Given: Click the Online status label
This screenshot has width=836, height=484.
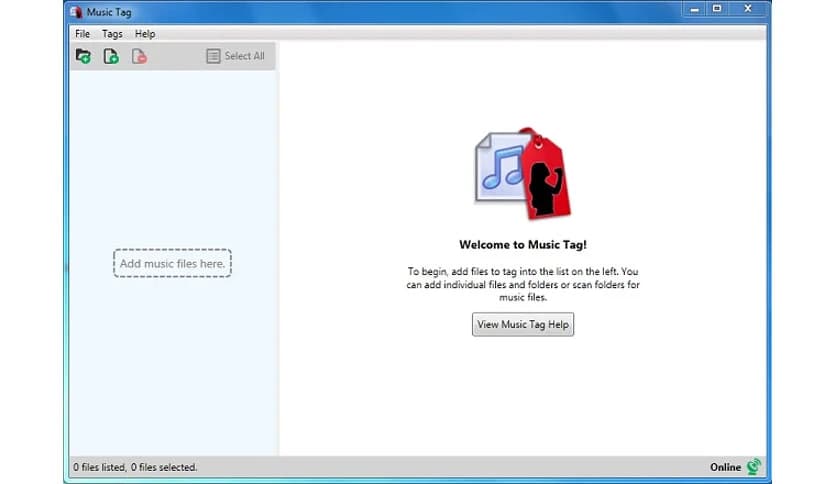Looking at the screenshot, I should [x=725, y=467].
